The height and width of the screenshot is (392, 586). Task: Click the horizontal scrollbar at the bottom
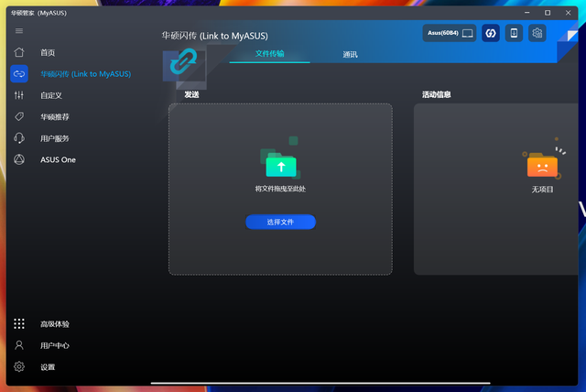(x=320, y=383)
